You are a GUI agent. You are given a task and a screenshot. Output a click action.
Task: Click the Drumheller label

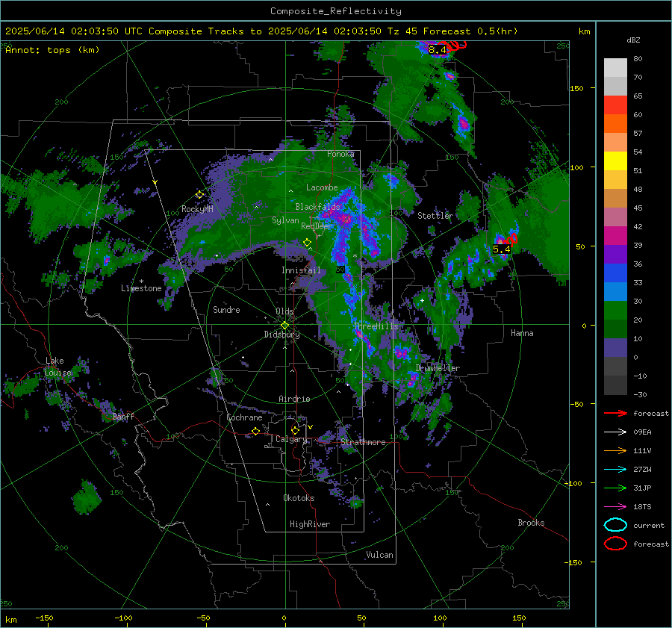(437, 368)
